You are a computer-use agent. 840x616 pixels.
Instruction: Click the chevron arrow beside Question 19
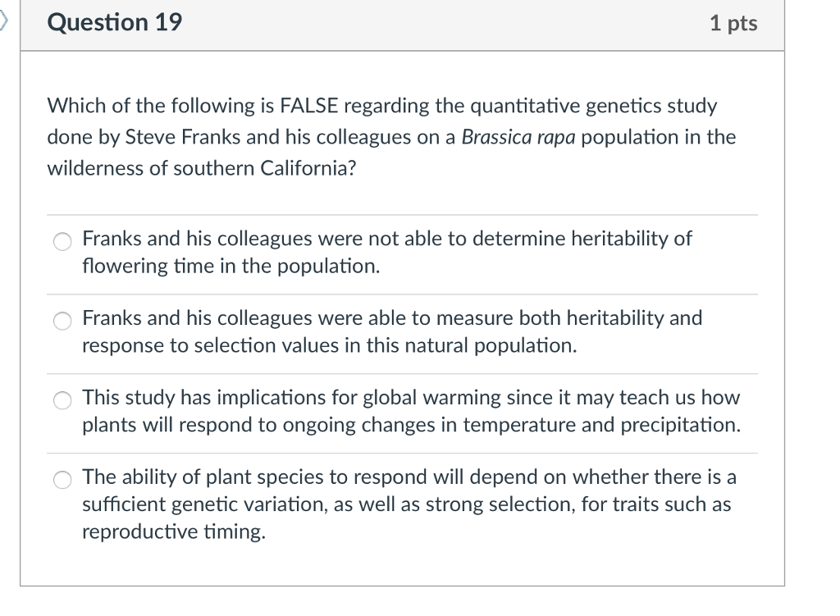click(4, 21)
